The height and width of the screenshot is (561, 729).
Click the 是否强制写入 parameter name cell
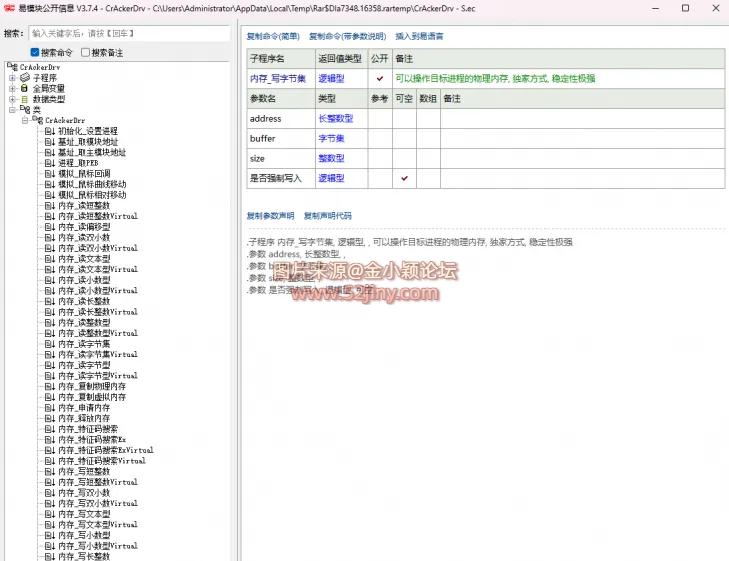pos(281,178)
